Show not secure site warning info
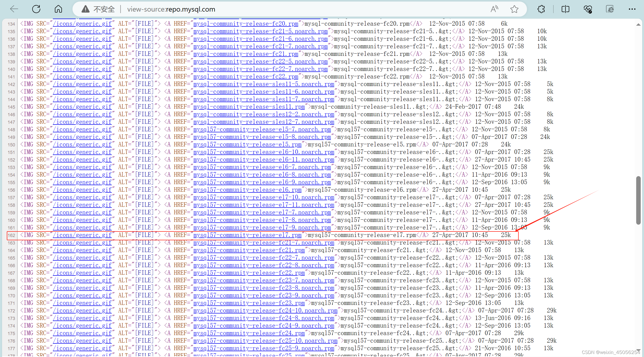The height and width of the screenshot is (357, 644). (x=98, y=9)
